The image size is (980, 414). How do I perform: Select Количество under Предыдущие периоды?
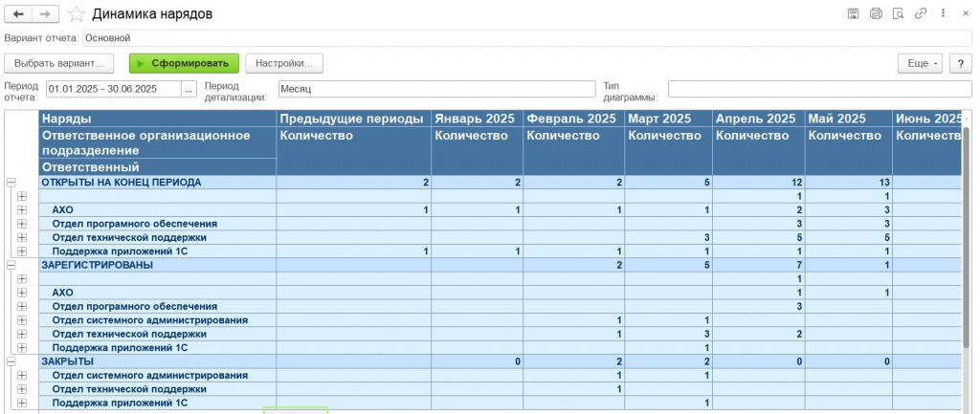click(x=354, y=151)
